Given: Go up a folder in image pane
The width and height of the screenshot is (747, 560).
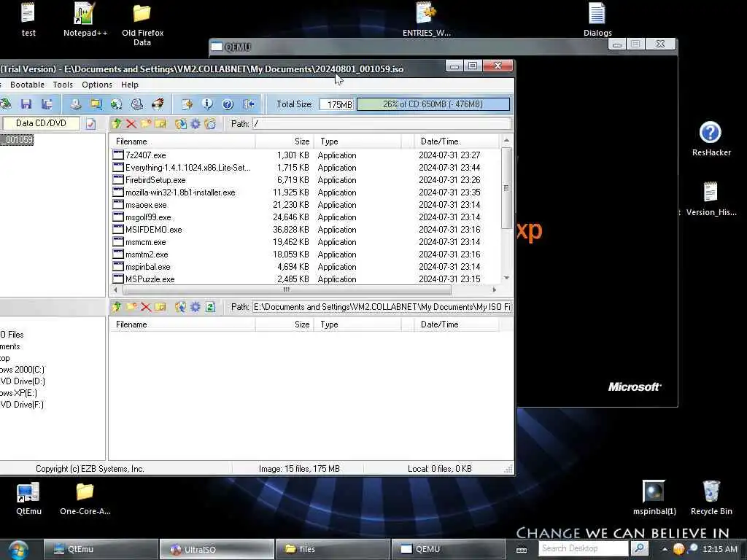Looking at the screenshot, I should [116, 124].
